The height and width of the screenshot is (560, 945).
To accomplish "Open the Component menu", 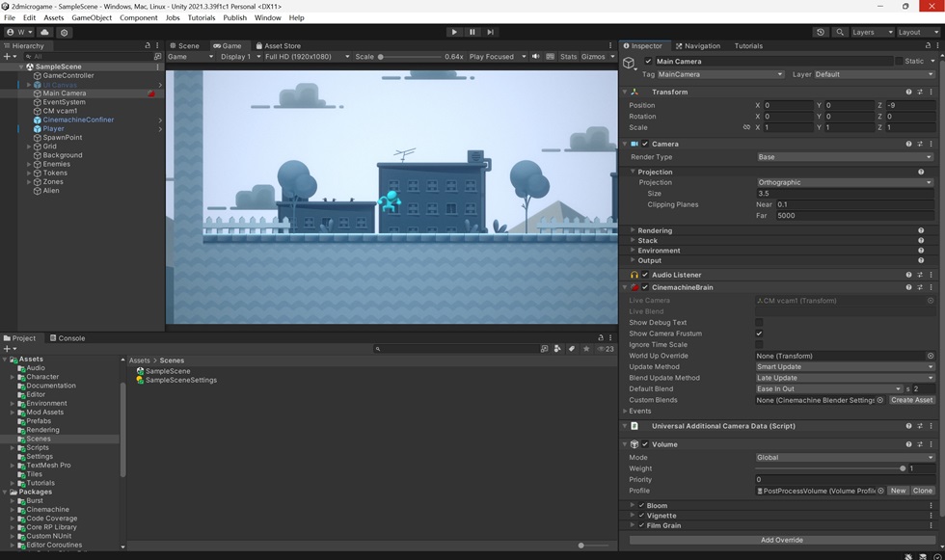I will (x=139, y=17).
